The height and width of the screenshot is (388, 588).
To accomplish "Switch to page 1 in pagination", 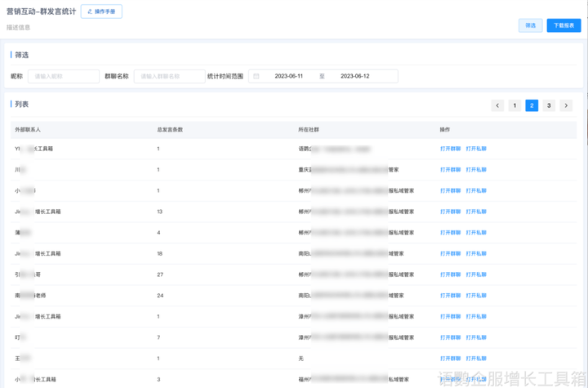I will coord(514,105).
